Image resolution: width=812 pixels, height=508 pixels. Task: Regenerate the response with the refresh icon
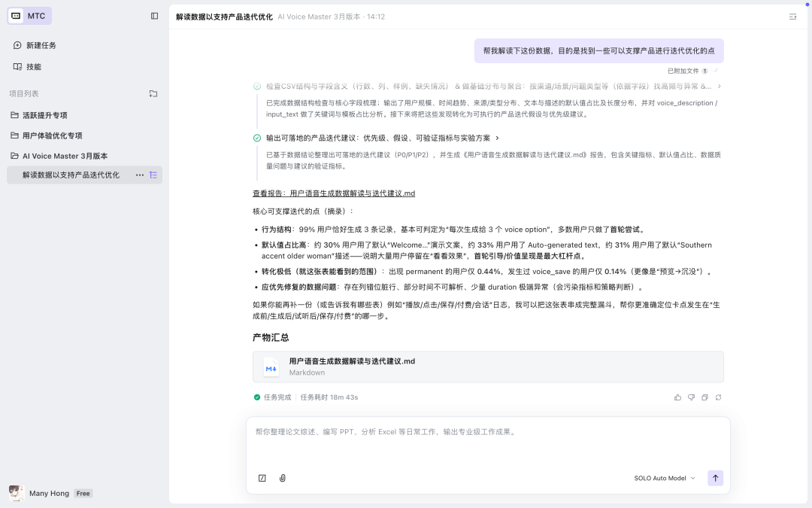click(718, 397)
